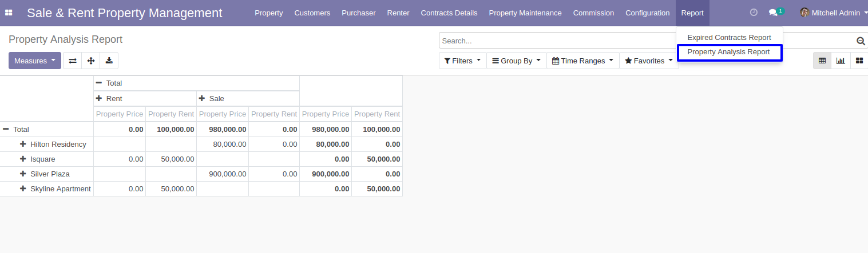Download the pivot table as xlsx

[109, 61]
